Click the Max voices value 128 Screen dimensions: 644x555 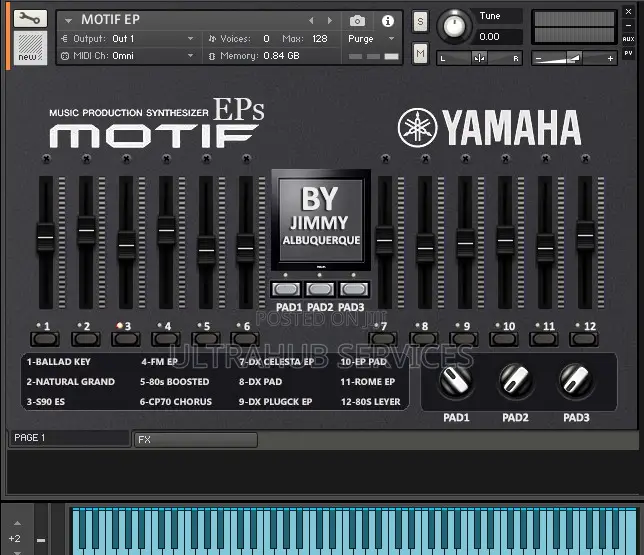[x=320, y=39]
